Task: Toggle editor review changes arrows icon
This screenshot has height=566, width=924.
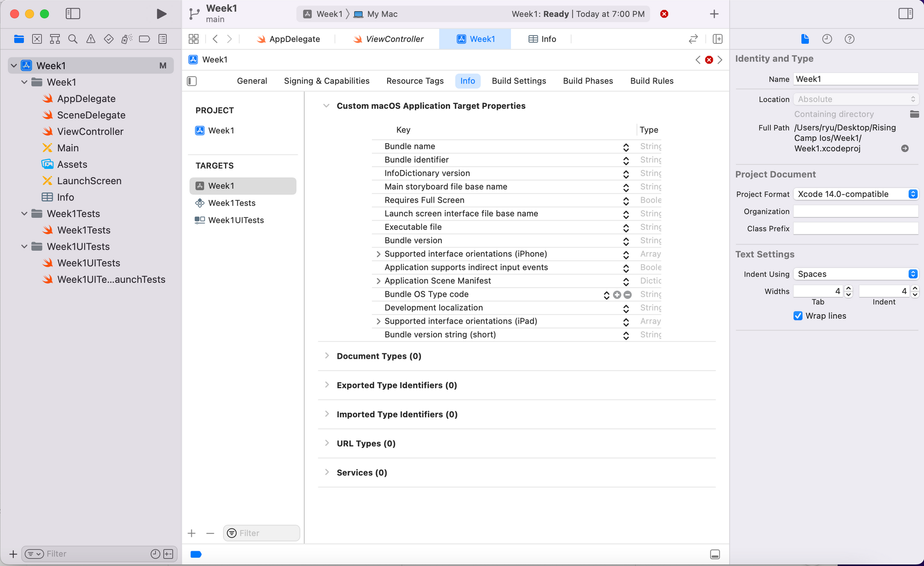Action: click(693, 39)
